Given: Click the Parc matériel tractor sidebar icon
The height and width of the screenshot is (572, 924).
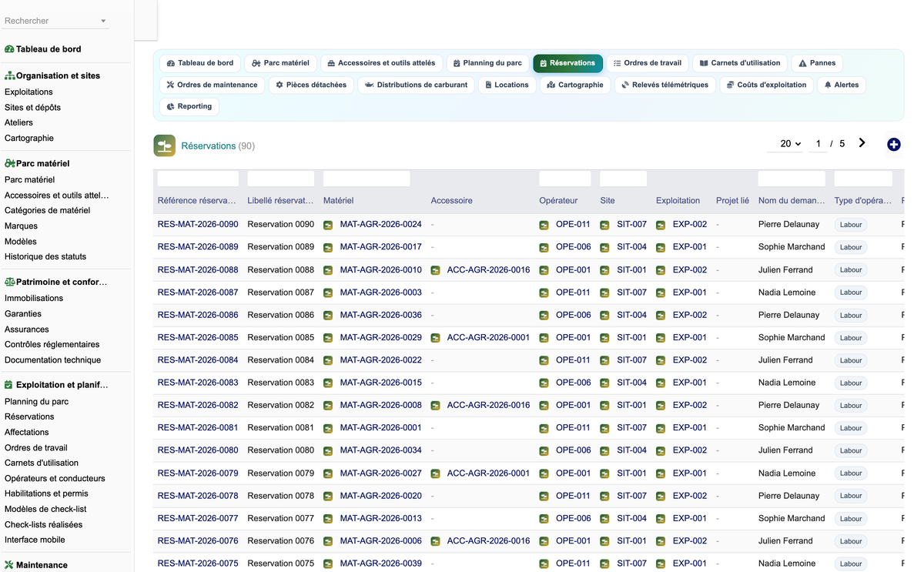Looking at the screenshot, I should 10,164.
